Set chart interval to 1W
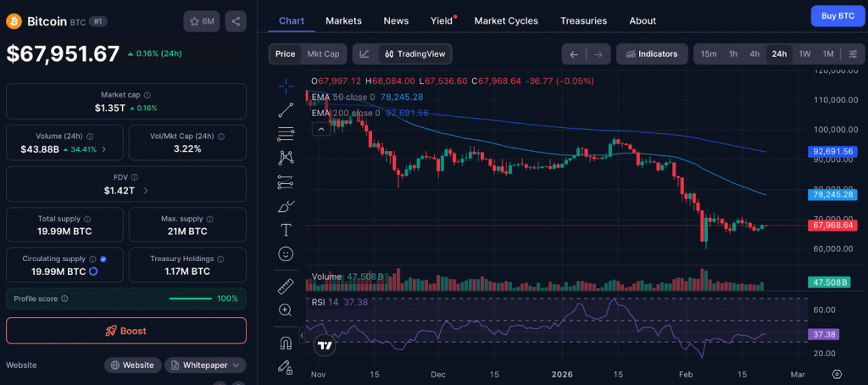 pyautogui.click(x=804, y=54)
